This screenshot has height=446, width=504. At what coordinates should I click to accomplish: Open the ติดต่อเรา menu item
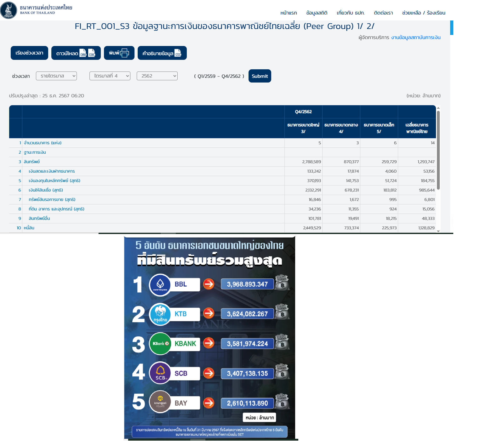click(383, 13)
